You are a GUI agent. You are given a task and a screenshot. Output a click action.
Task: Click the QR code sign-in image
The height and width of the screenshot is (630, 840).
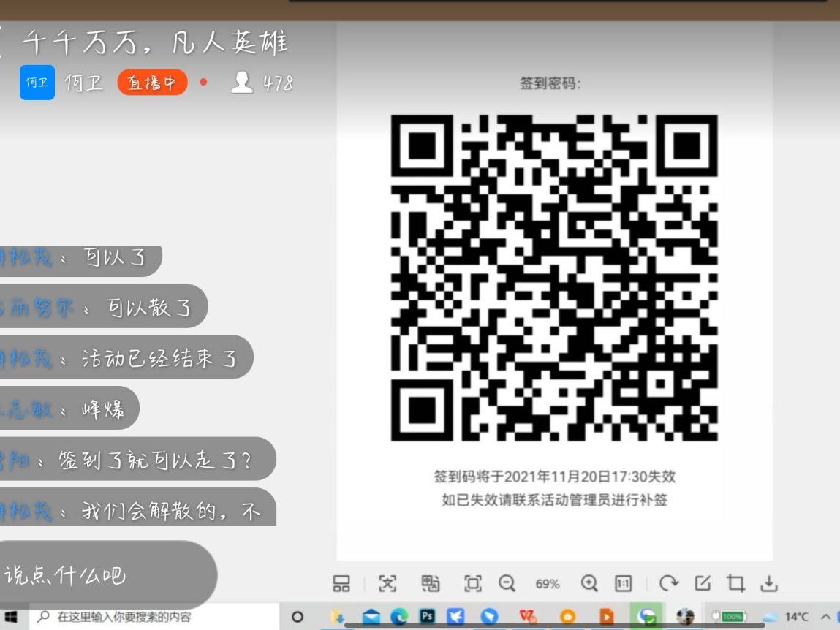[x=554, y=278]
